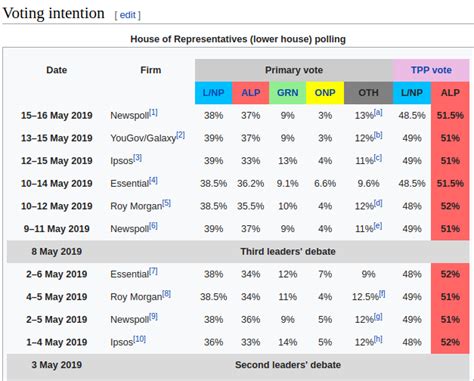The image size is (474, 381).
Task: Open reference [2] next to YouGov/Galaxy
Action: click(x=180, y=135)
